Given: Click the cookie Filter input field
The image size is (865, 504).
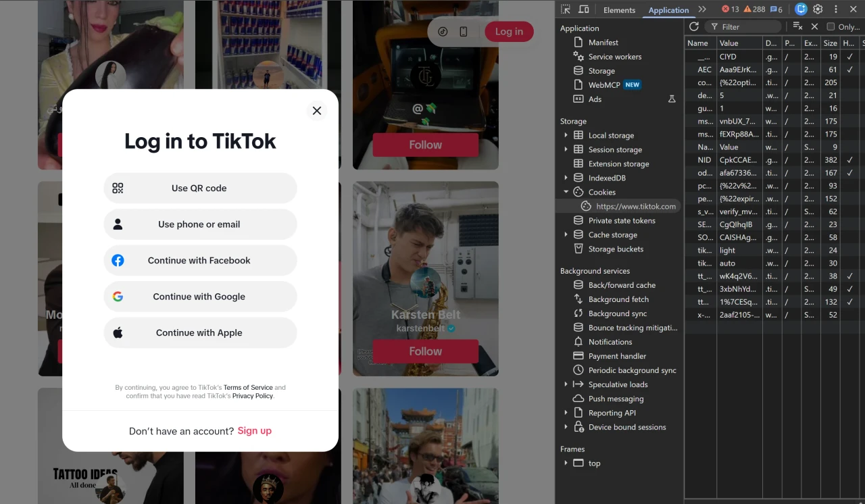Looking at the screenshot, I should pyautogui.click(x=743, y=27).
